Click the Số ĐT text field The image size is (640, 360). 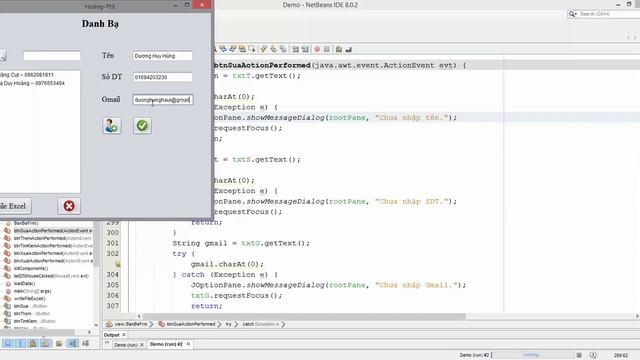click(x=162, y=77)
